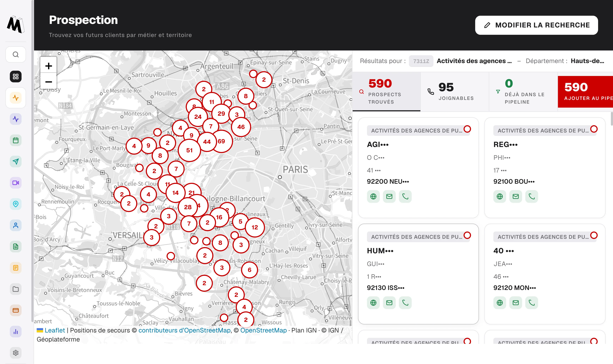The image size is (613, 364).
Task: Click the phone icon on AGI card
Action: click(x=405, y=196)
